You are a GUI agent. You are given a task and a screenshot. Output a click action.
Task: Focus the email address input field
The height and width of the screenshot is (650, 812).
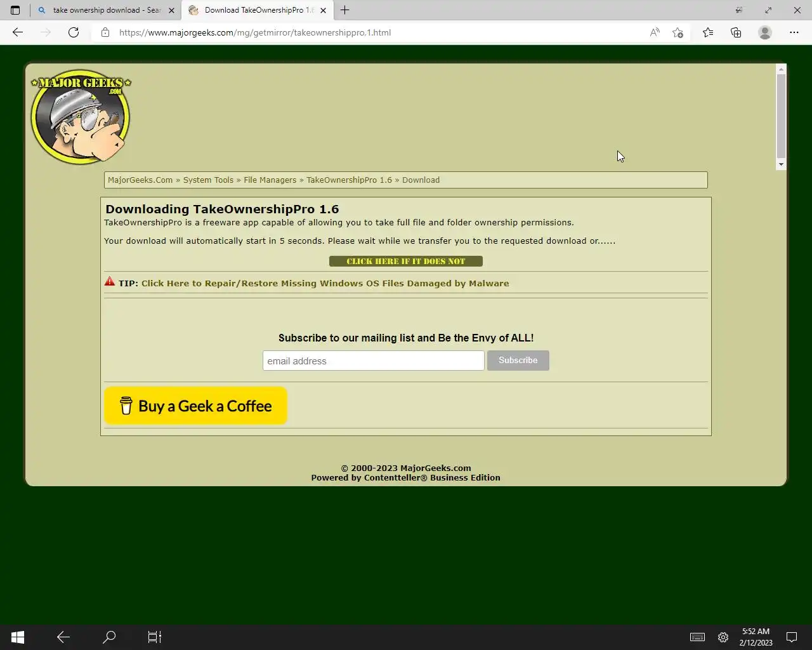click(374, 361)
